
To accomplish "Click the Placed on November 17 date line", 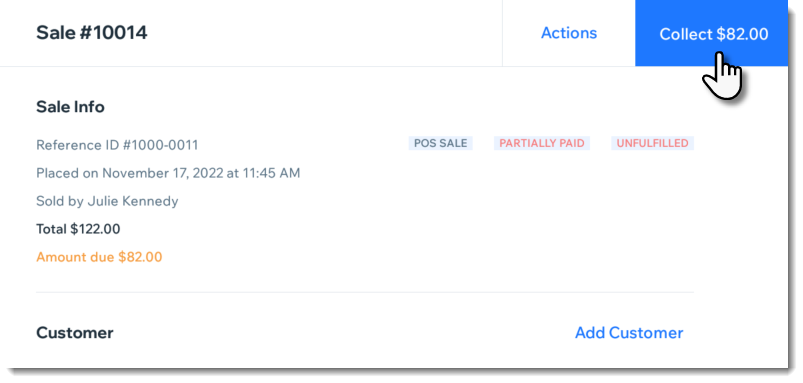I will pos(168,173).
